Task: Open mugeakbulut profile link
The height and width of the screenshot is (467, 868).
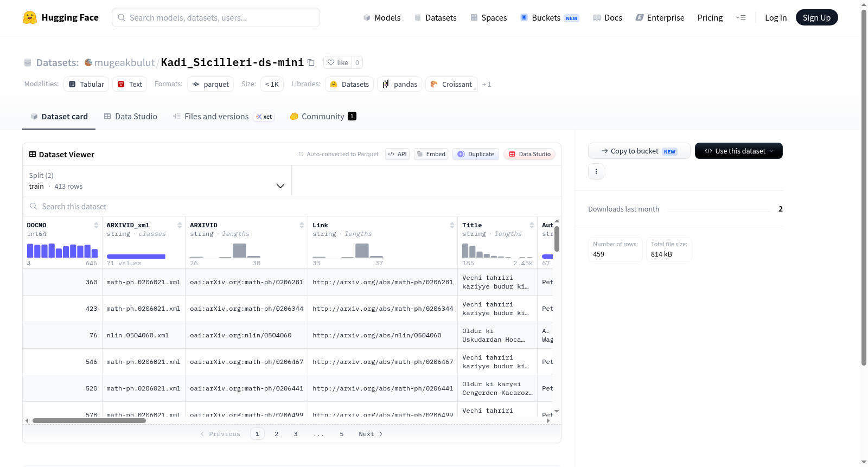Action: [x=124, y=62]
